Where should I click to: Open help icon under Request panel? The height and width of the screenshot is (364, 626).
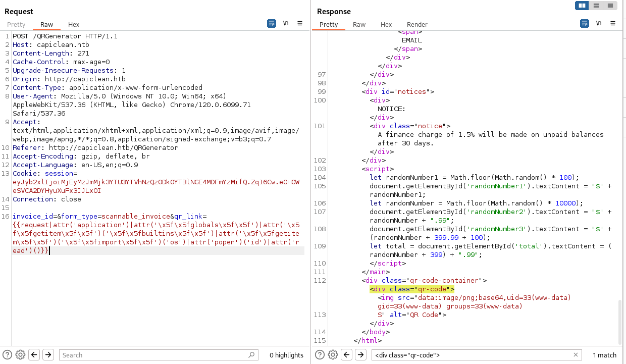pyautogui.click(x=8, y=354)
